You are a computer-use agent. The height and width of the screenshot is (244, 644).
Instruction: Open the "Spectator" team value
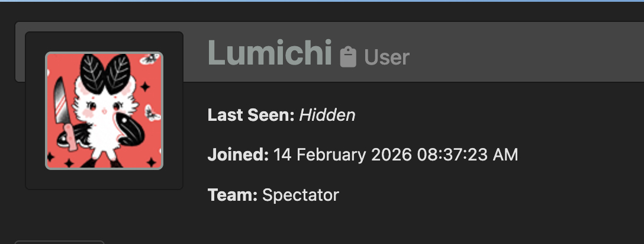(x=301, y=195)
